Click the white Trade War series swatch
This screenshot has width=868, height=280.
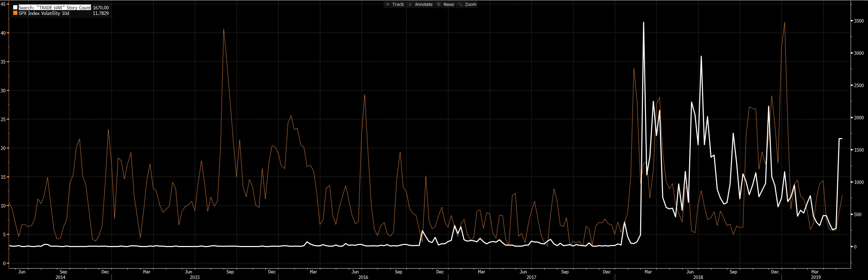tap(15, 8)
